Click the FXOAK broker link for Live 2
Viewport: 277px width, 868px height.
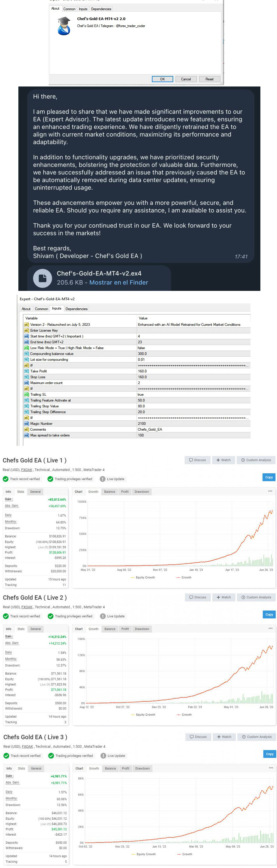coord(27,607)
